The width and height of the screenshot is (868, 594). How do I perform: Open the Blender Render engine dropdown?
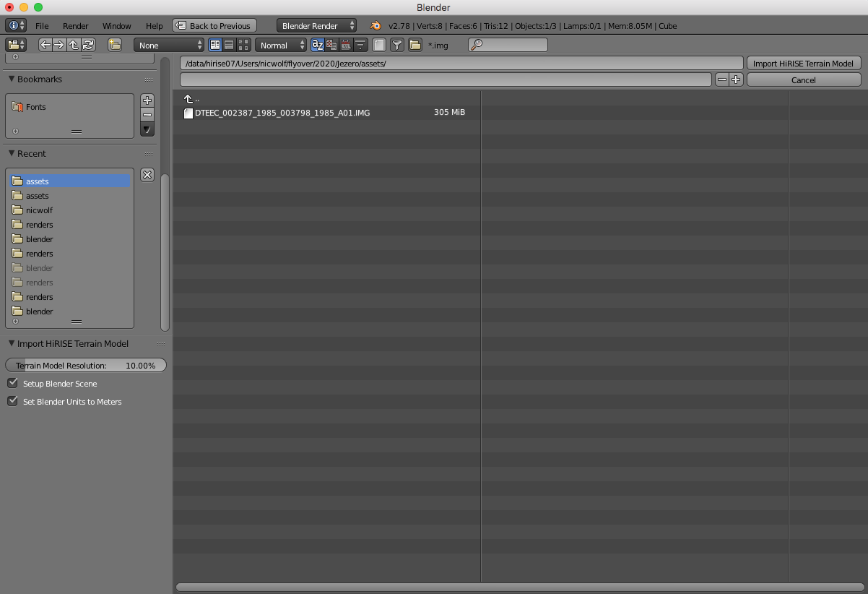coord(316,25)
